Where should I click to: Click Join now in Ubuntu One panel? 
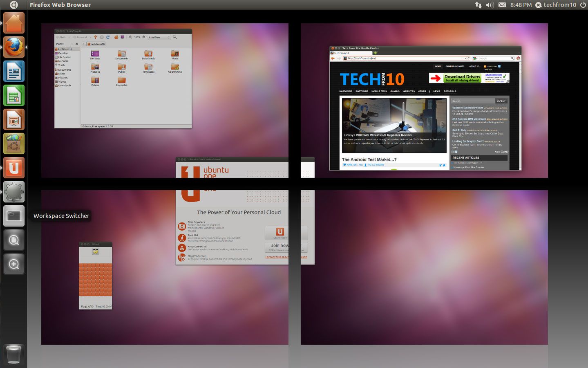pyautogui.click(x=279, y=247)
